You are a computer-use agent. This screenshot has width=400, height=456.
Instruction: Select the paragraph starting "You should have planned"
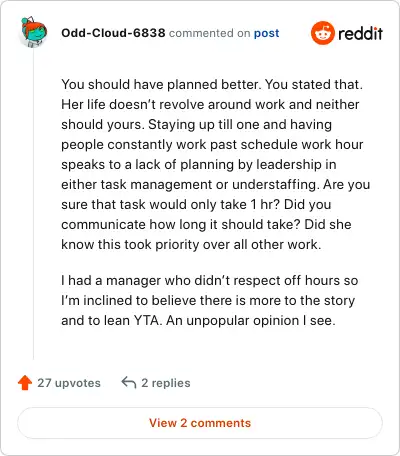click(215, 164)
